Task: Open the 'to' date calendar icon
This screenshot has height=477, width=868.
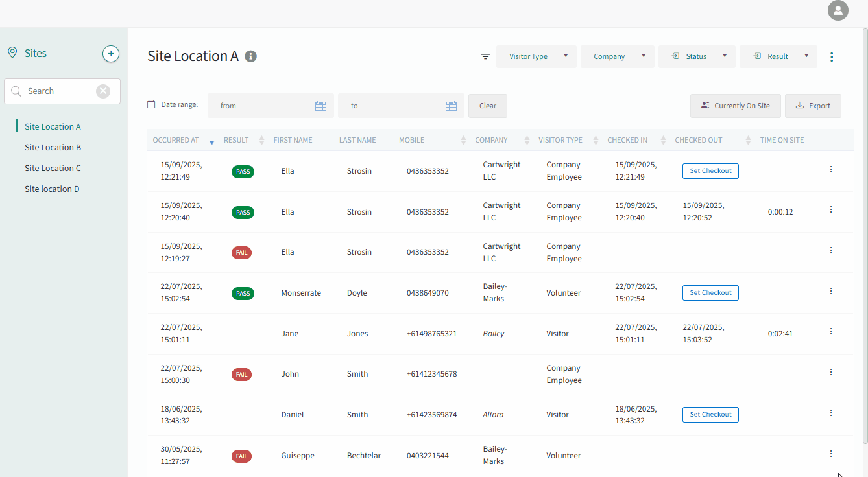Action: [452, 106]
